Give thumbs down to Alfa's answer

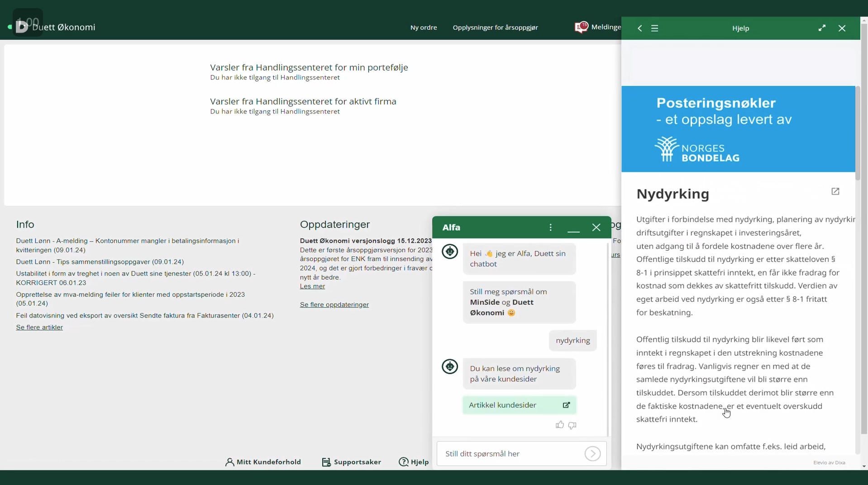click(572, 425)
